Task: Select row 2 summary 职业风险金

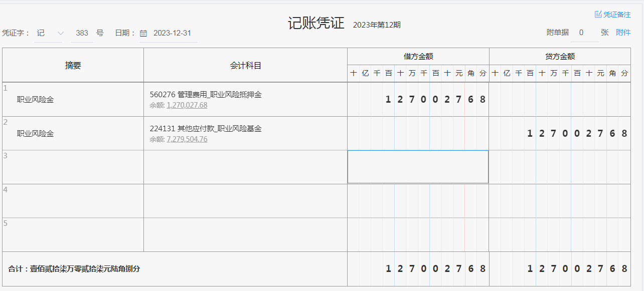Action: click(x=35, y=134)
